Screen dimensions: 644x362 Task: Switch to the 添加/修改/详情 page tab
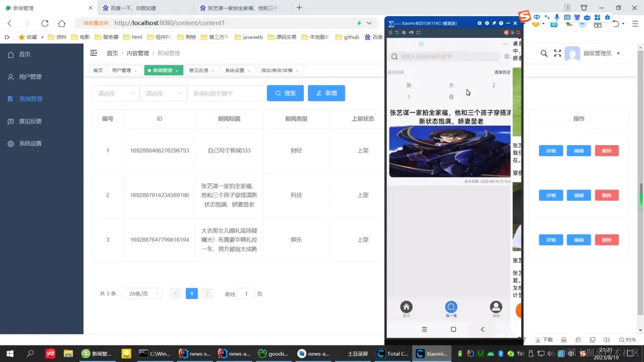click(279, 70)
